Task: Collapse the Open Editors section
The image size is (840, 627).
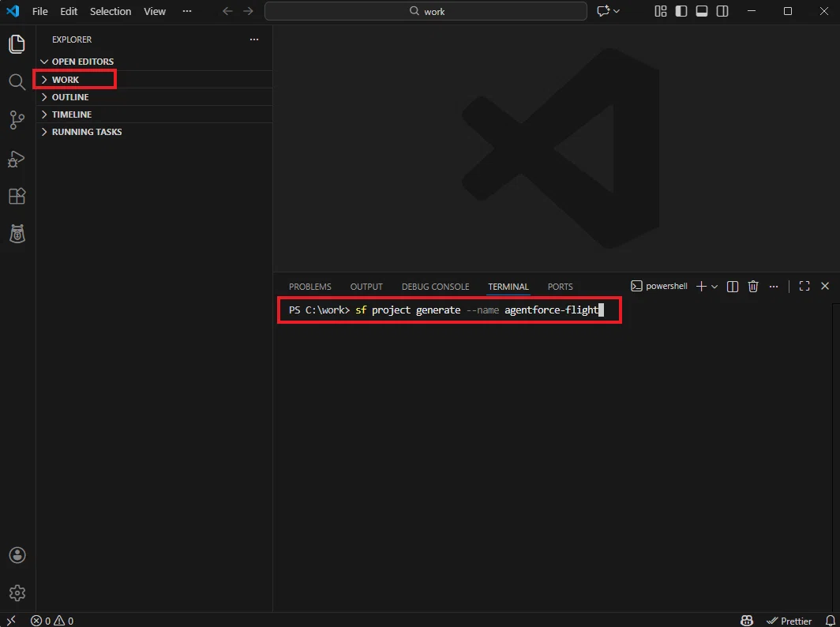Action: (x=154, y=62)
